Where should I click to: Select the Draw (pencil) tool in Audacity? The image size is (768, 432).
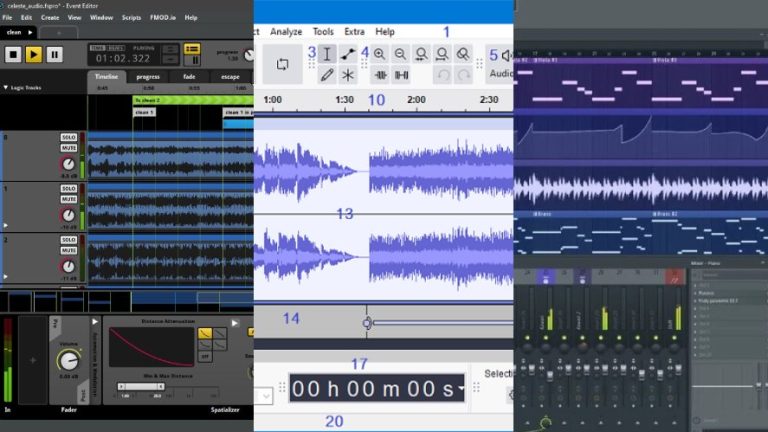tap(327, 75)
